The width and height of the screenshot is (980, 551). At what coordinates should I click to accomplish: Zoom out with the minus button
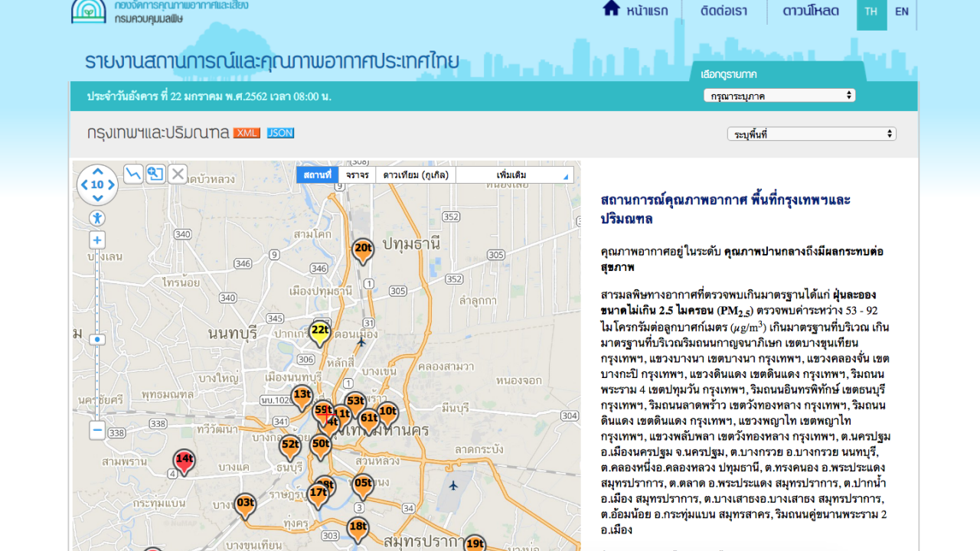97,430
